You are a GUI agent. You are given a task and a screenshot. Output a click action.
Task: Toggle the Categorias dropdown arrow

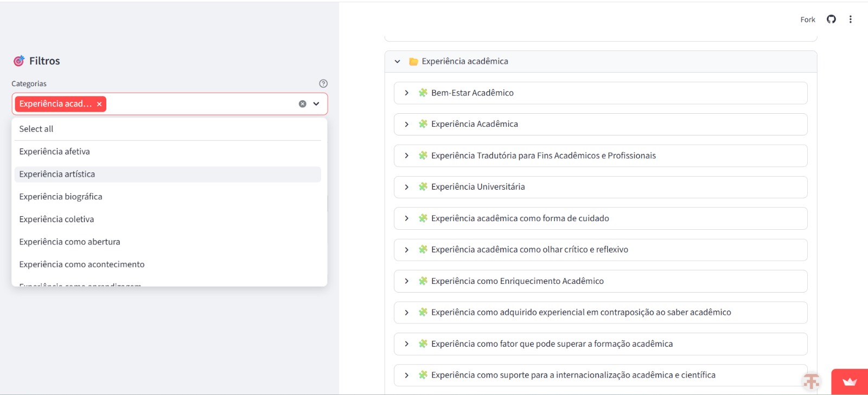[x=316, y=104]
